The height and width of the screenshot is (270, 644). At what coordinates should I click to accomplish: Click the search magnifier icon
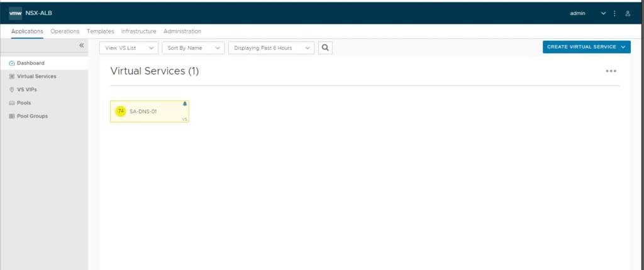pos(325,48)
